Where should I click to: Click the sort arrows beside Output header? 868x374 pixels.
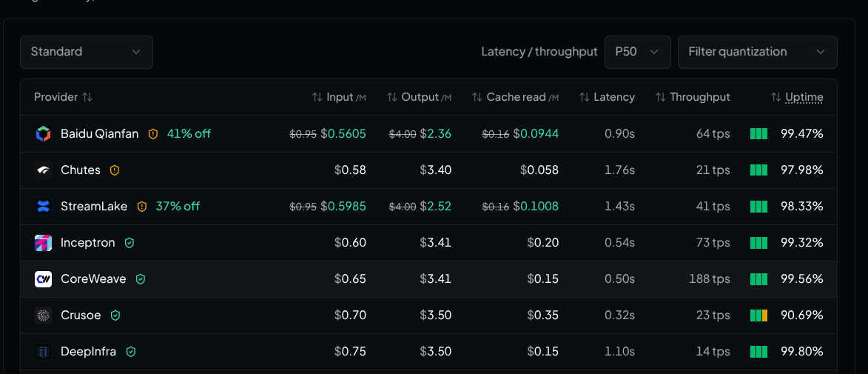coord(392,97)
